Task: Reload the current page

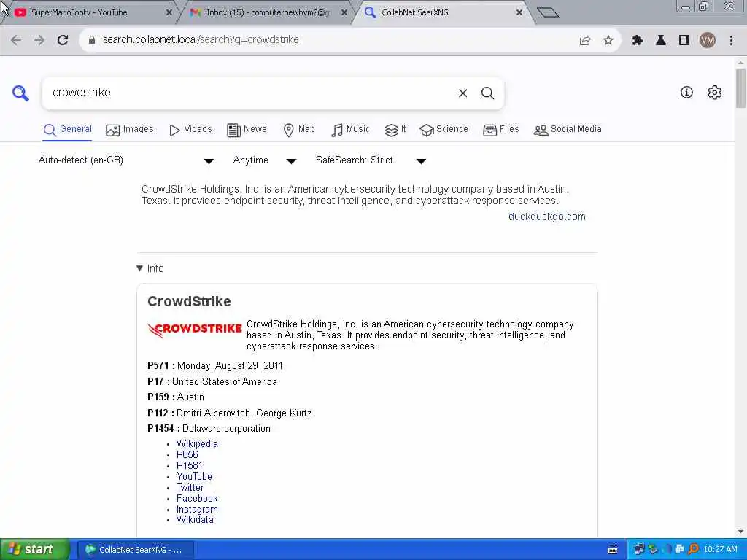Action: (63, 40)
